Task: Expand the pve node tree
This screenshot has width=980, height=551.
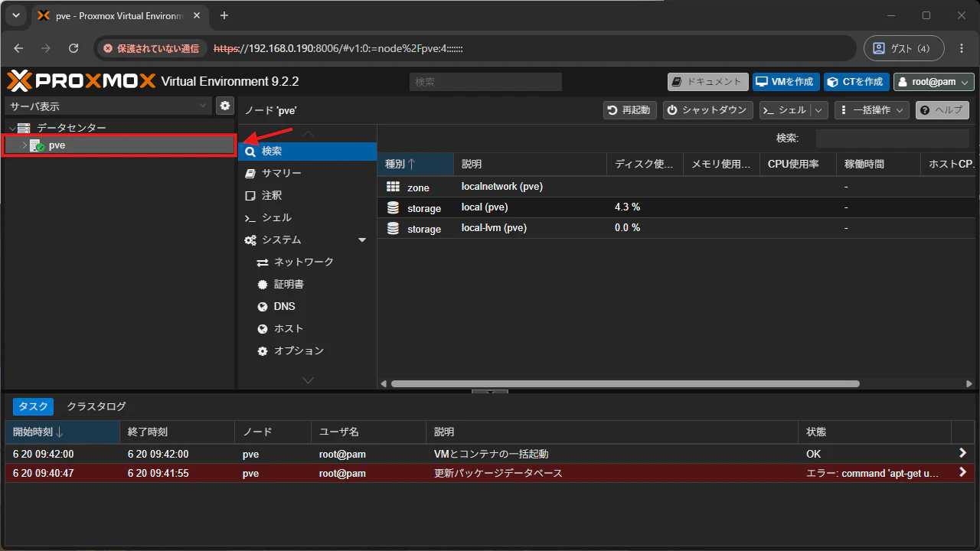Action: [24, 145]
